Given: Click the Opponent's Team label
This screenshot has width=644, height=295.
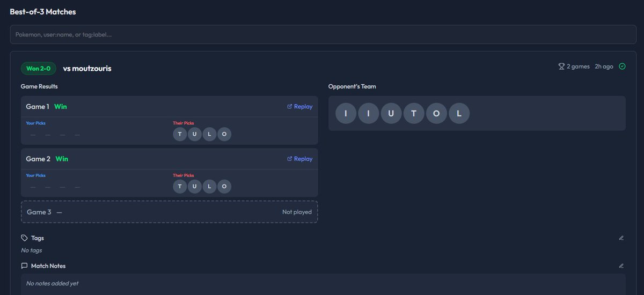Looking at the screenshot, I should pos(352,86).
